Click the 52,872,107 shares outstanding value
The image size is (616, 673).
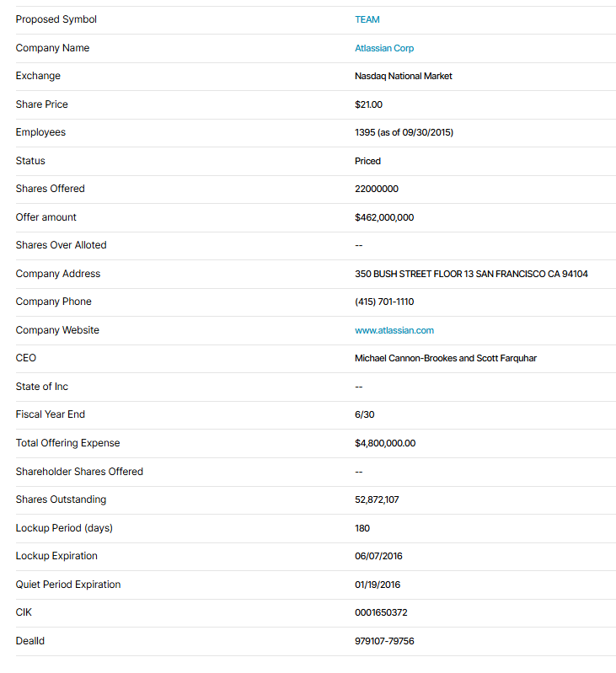click(377, 499)
